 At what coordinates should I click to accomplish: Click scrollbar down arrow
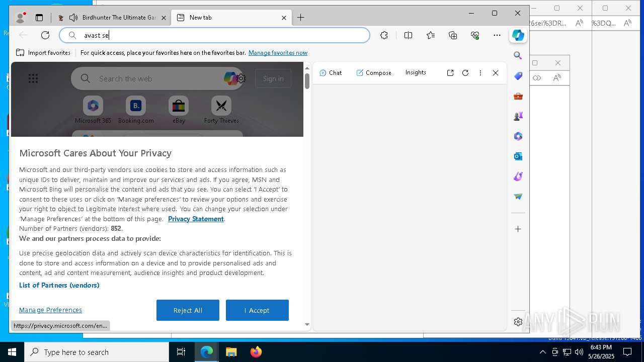[307, 324]
